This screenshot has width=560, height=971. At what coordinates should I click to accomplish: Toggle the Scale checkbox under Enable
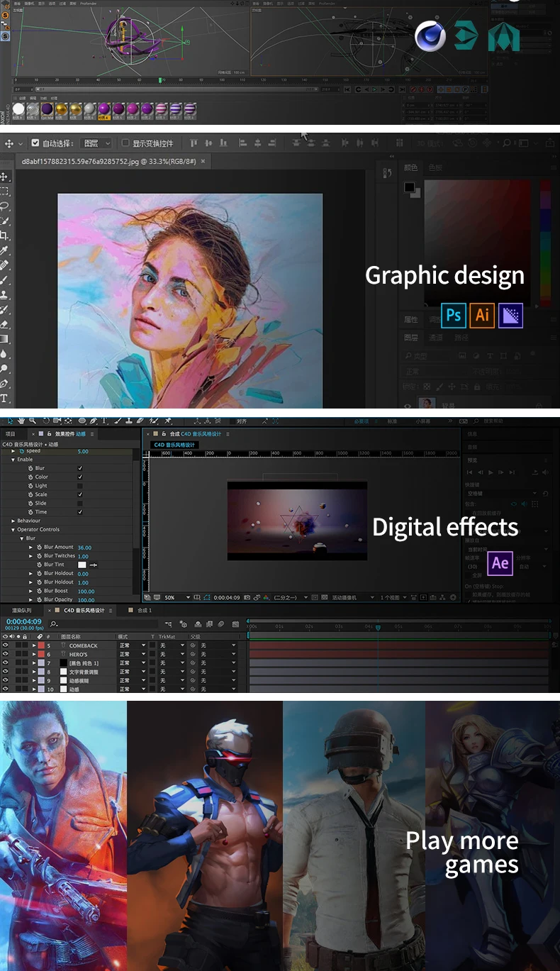point(80,494)
